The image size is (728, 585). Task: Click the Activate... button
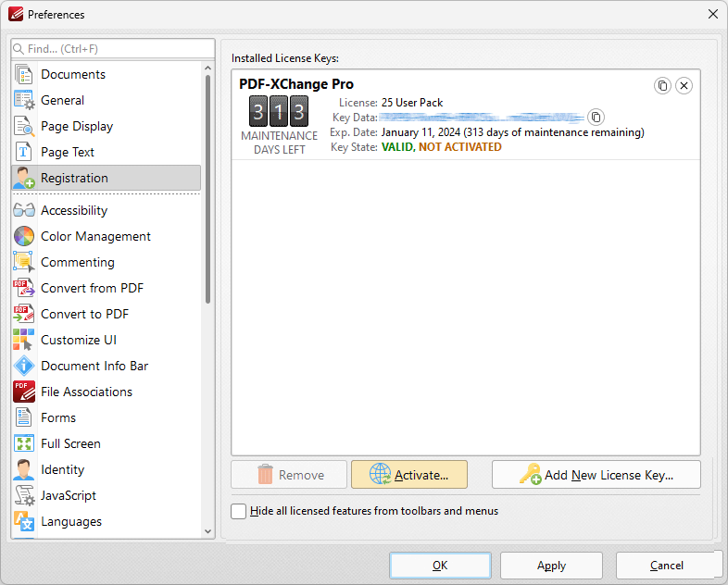pyautogui.click(x=409, y=475)
